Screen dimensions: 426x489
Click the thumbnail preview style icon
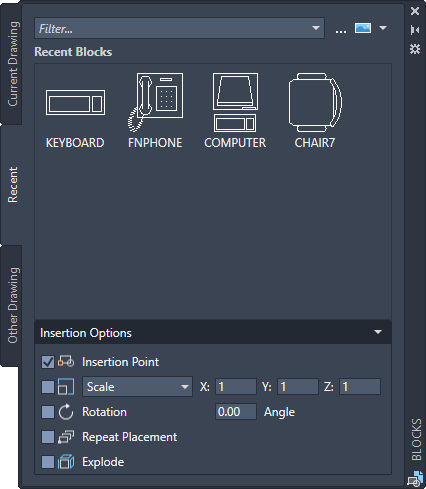[x=363, y=28]
